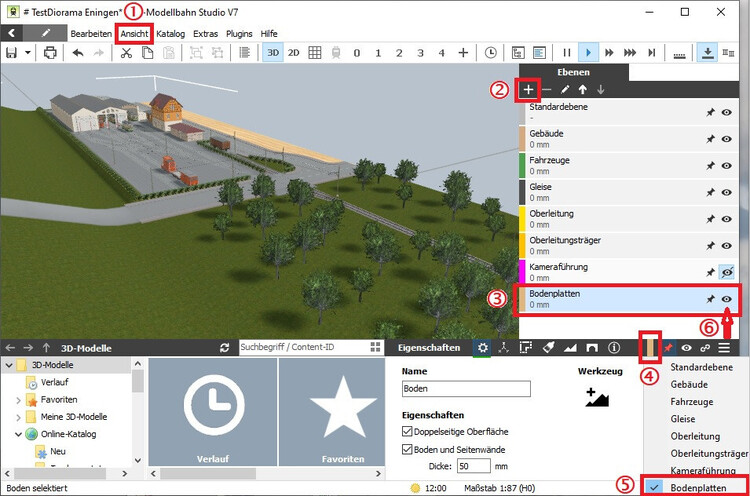
Task: Click the undo arrow in toolbar
Action: [78, 52]
